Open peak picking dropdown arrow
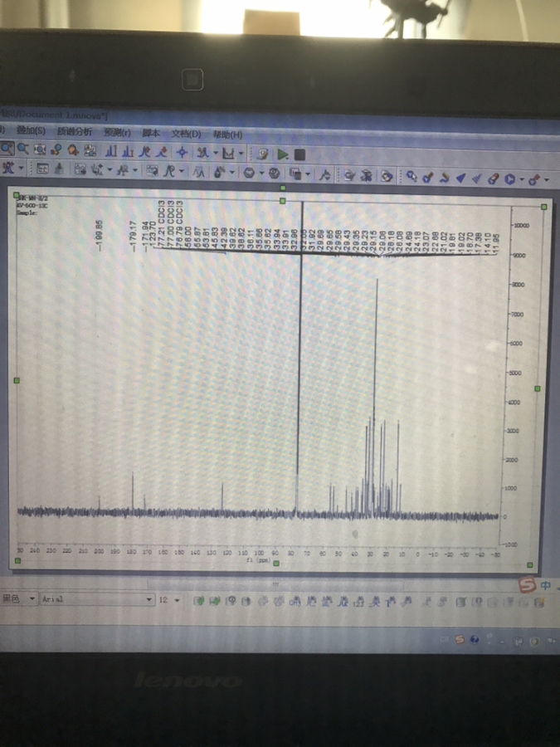 point(110,170)
